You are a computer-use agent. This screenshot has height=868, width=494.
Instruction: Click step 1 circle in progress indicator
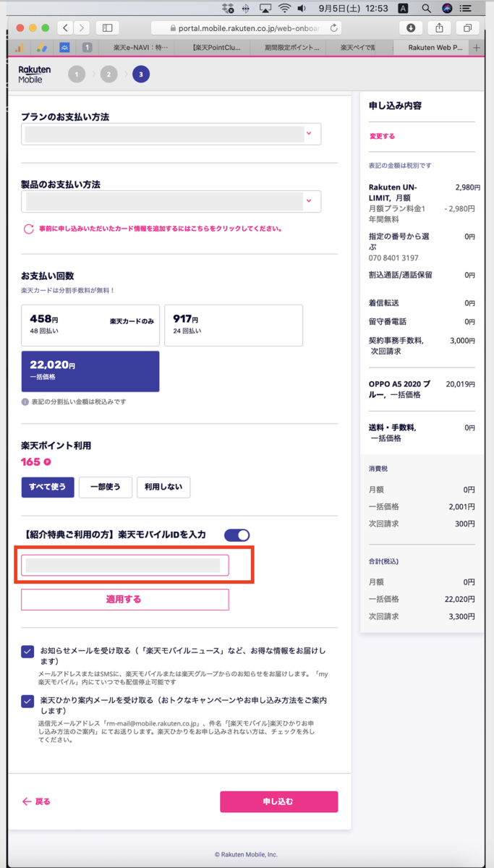click(x=77, y=74)
